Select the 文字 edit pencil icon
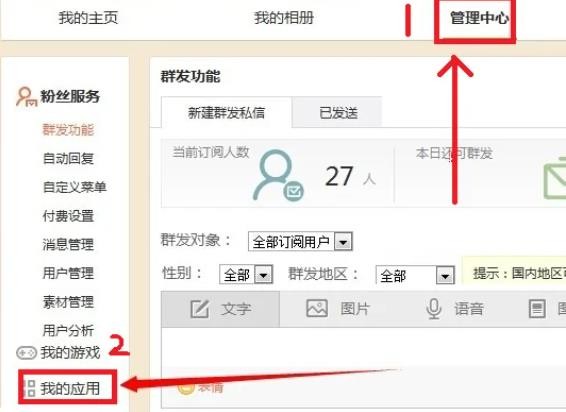566x412 pixels. coord(200,309)
